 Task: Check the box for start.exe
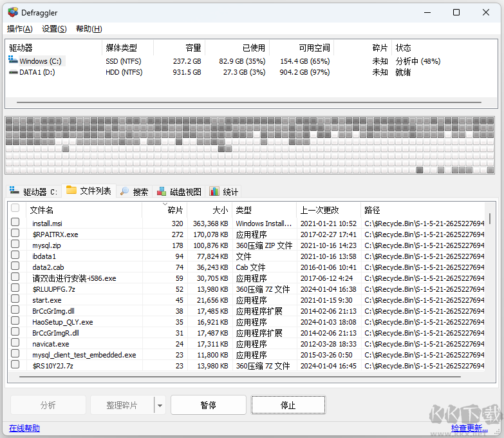point(15,298)
